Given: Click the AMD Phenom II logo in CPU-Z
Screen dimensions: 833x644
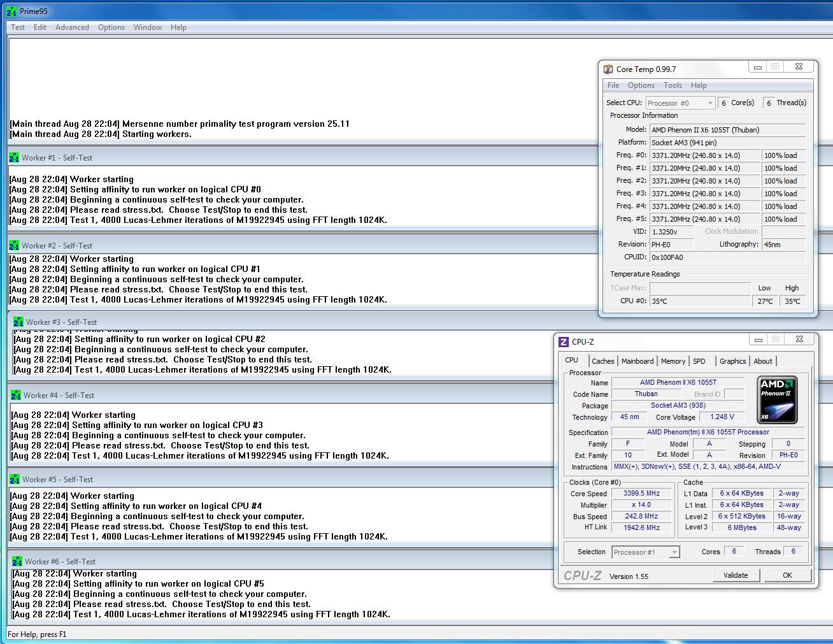Looking at the screenshot, I should click(x=777, y=400).
